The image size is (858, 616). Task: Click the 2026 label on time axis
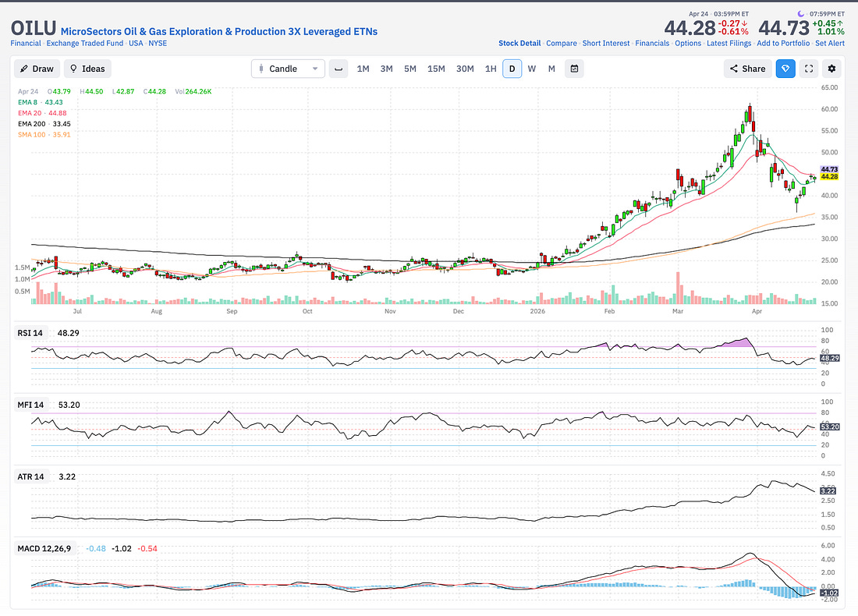point(537,311)
